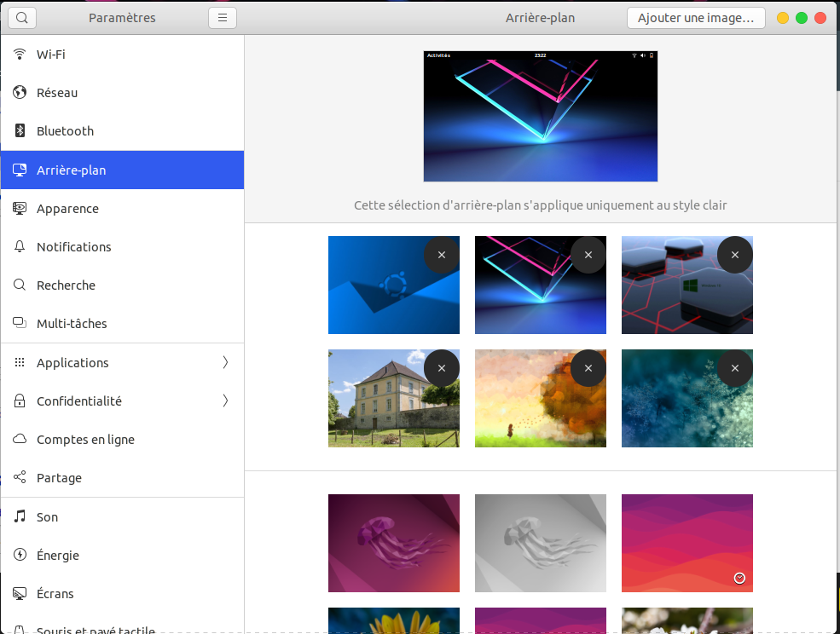Remove the stone house photo wallpaper
The image size is (840, 634).
pyautogui.click(x=442, y=368)
